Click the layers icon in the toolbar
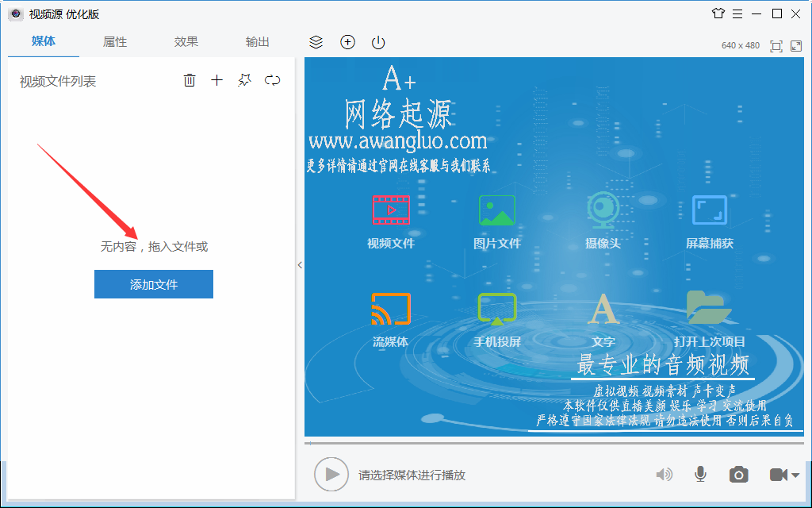 coord(316,42)
